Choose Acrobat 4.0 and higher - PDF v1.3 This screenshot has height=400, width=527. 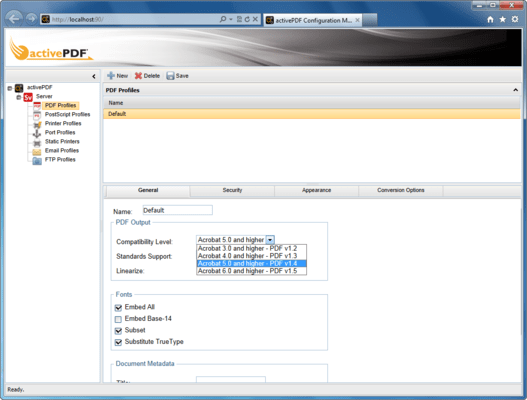click(x=251, y=256)
